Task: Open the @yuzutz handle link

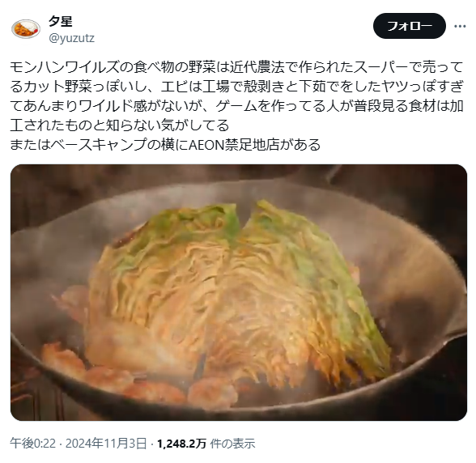Action: point(71,38)
